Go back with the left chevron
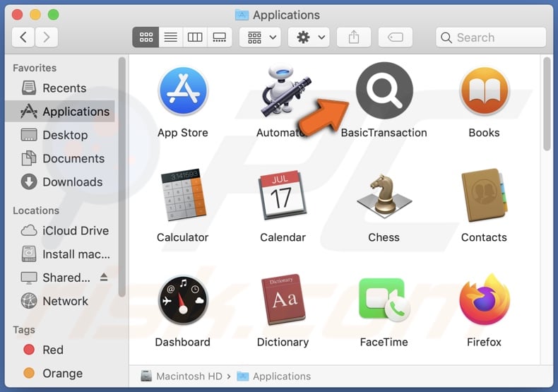558x392 pixels. pos(23,37)
